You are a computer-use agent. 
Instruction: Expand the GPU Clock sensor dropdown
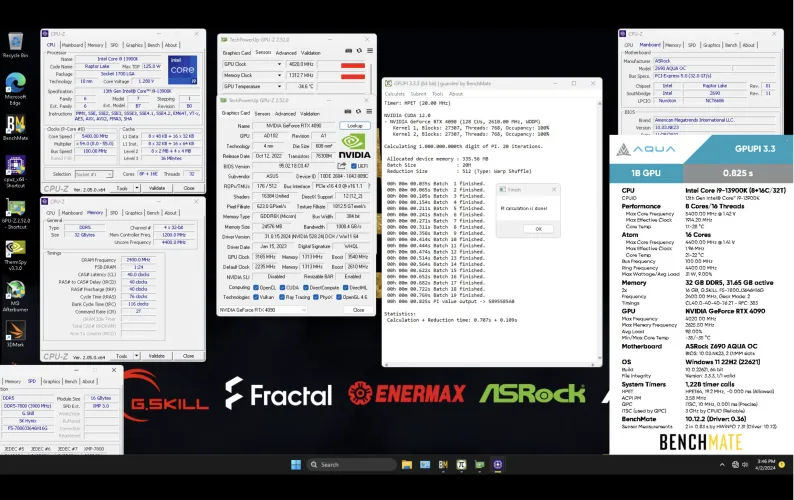point(277,64)
